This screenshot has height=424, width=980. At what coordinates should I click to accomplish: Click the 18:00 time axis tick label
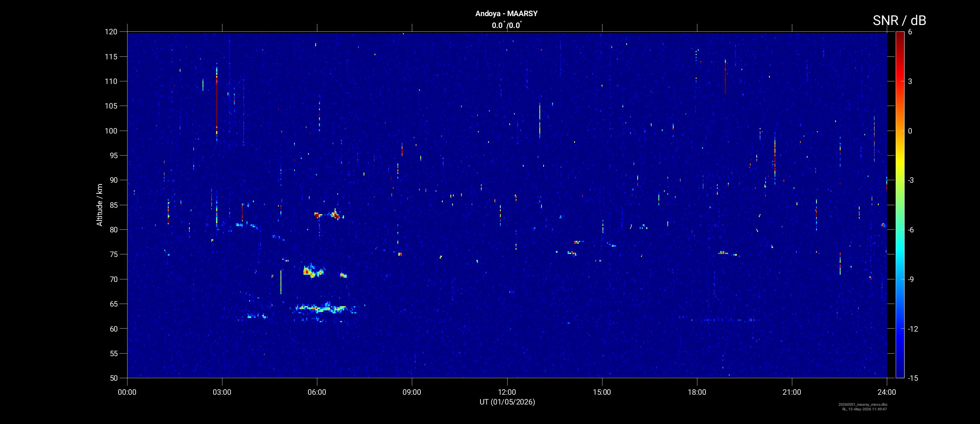pos(697,392)
